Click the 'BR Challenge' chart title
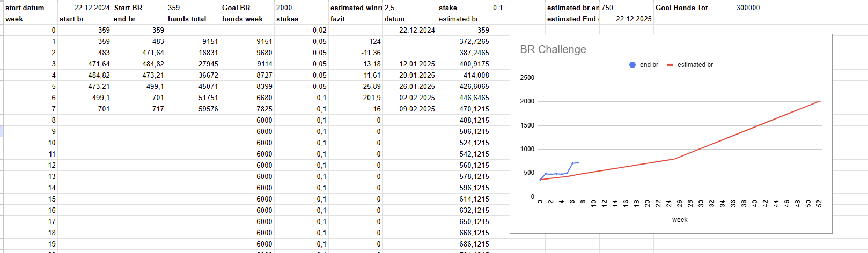Image resolution: width=868 pixels, height=253 pixels. coord(553,49)
